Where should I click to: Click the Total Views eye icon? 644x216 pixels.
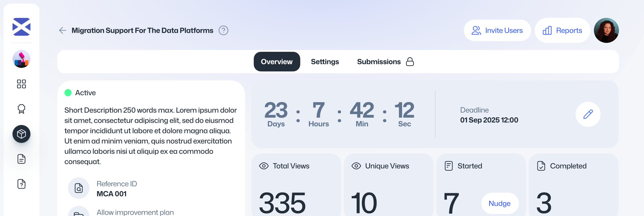(264, 166)
